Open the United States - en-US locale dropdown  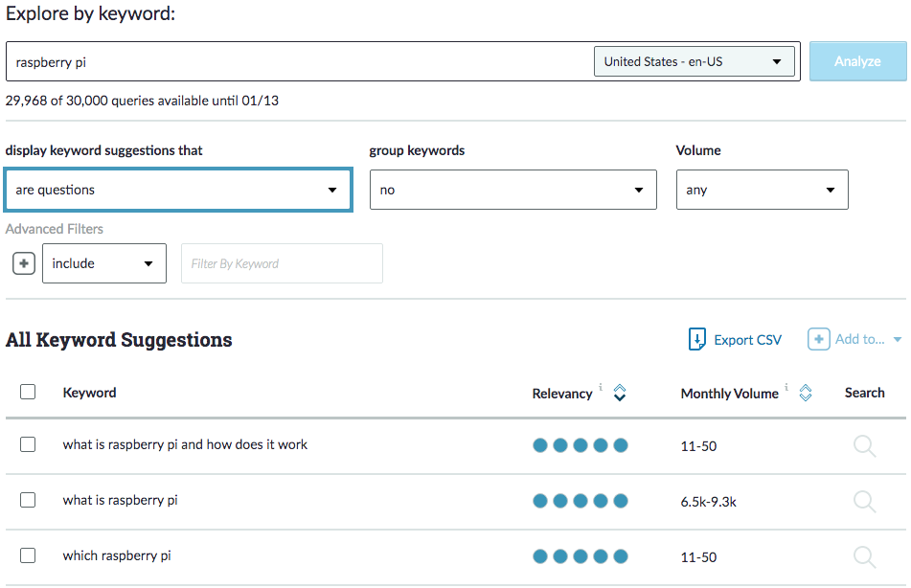tap(694, 61)
